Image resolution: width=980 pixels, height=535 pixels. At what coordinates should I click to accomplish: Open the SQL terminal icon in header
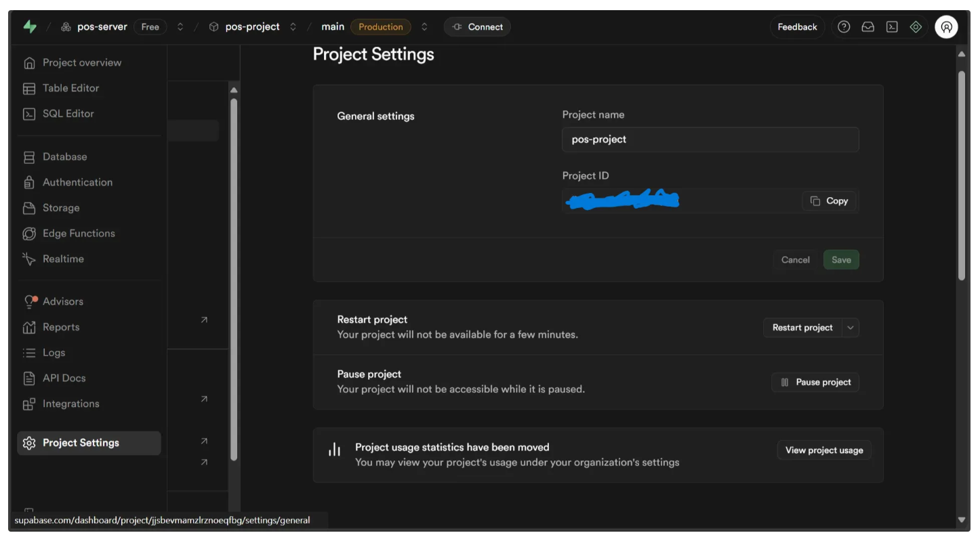(x=892, y=27)
